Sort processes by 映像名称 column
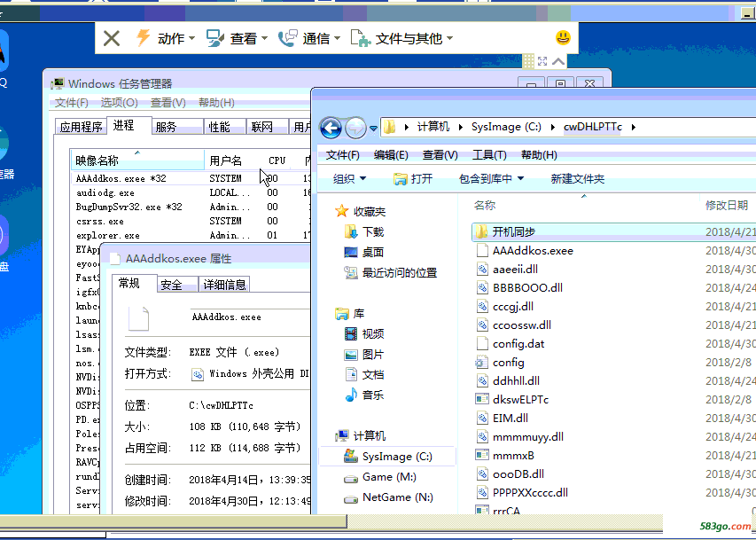The width and height of the screenshot is (756, 540). point(138,160)
